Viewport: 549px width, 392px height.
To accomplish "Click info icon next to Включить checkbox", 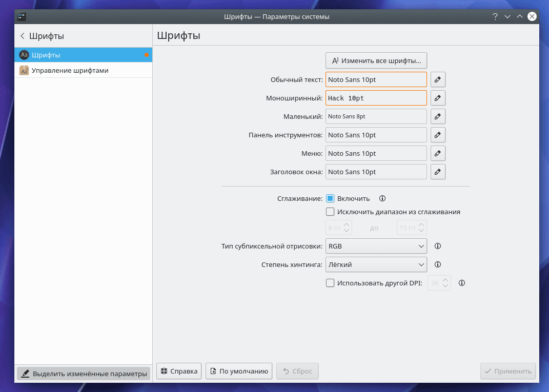I will (x=382, y=198).
